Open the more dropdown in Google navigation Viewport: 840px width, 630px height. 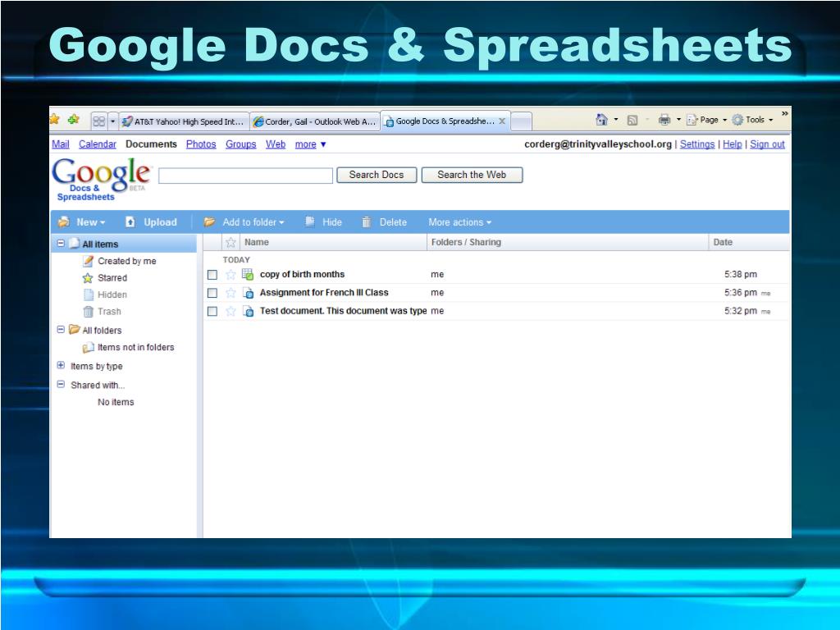click(x=311, y=144)
